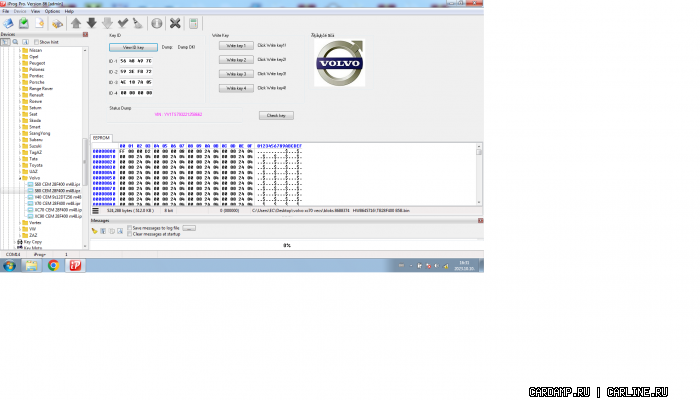Screen dimensions: 700x400
Task: Click the tree view icon in Devices panel
Action: (5, 42)
